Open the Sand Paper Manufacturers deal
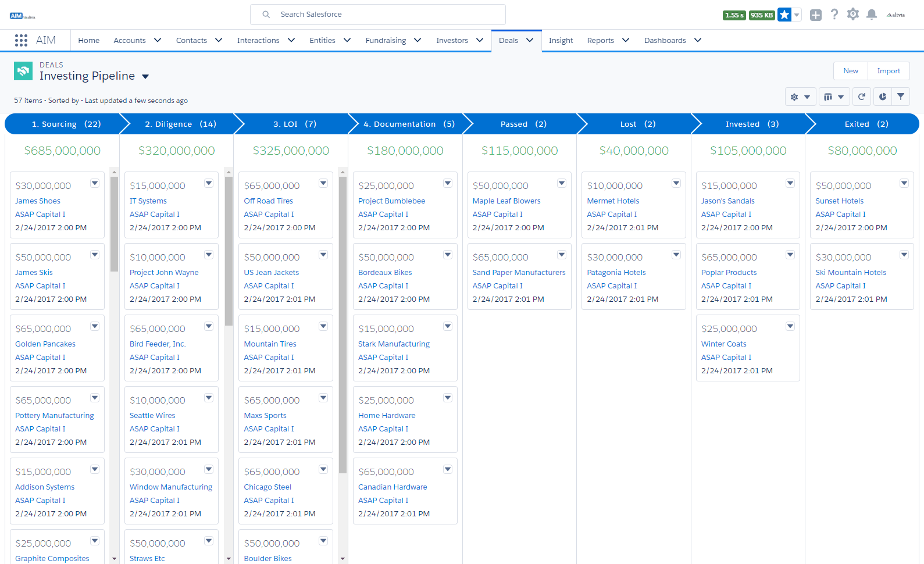This screenshot has width=924, height=564. point(519,272)
